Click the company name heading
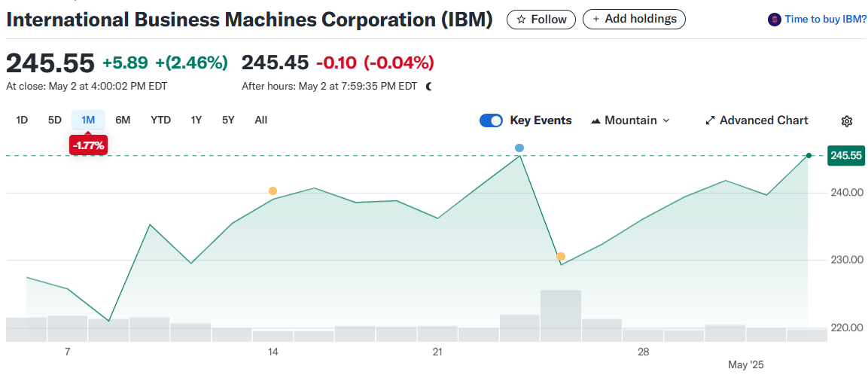The image size is (868, 375). point(250,20)
